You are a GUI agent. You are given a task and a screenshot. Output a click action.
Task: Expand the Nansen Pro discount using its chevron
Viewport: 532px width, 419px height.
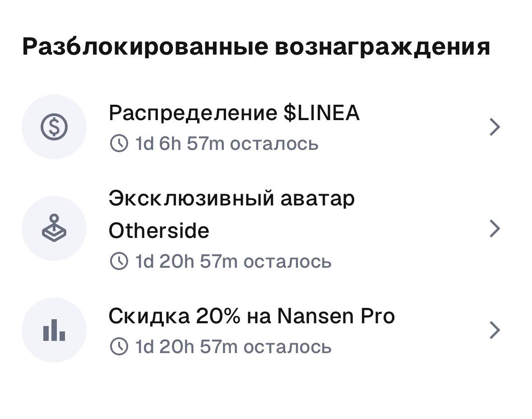tap(495, 330)
